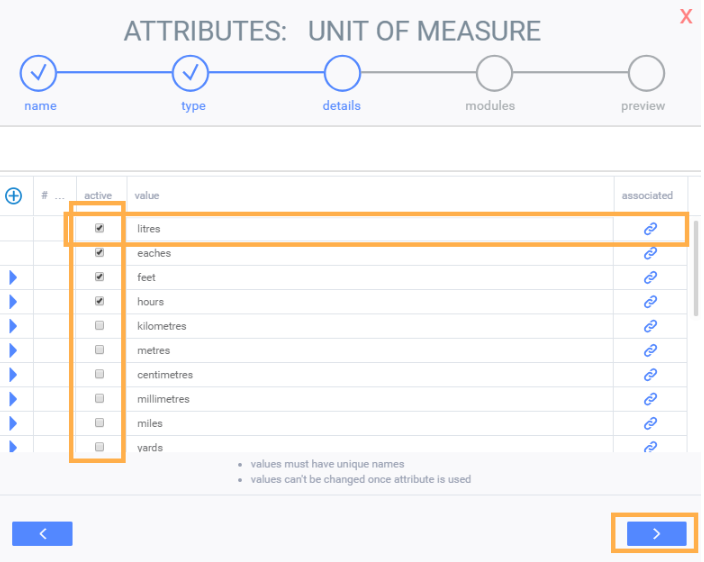Go to the name step
The height and width of the screenshot is (562, 704).
tap(39, 73)
